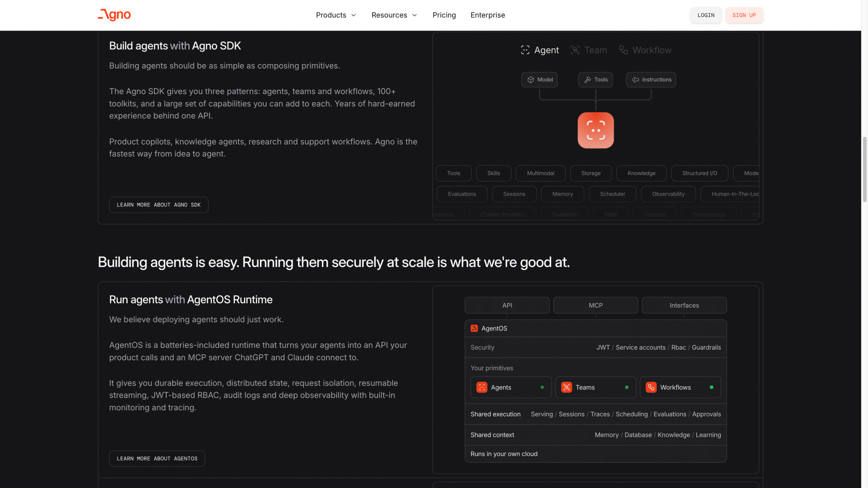Image resolution: width=868 pixels, height=488 pixels.
Task: Click the green status dot beside Workflows
Action: (711, 388)
